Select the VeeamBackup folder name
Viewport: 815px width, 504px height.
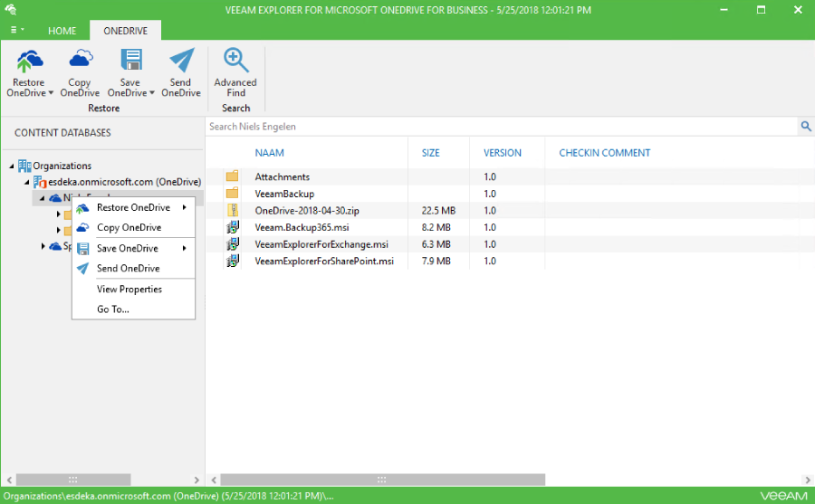click(284, 194)
